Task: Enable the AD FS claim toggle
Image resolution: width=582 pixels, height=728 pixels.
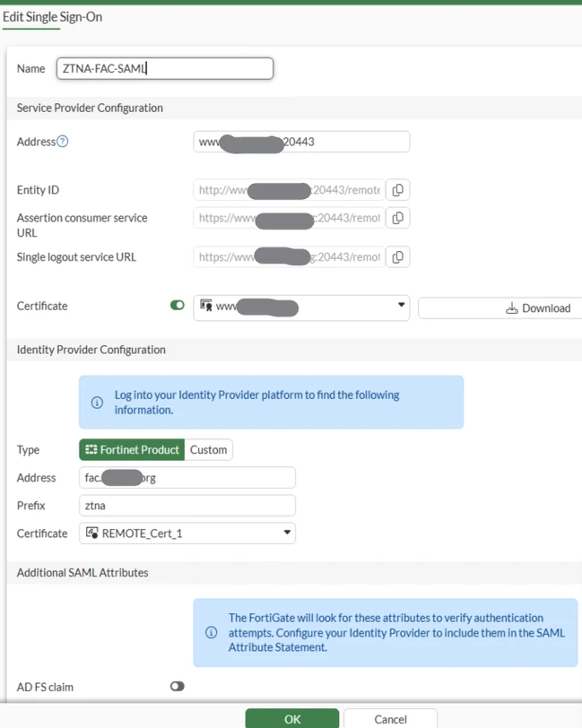Action: (177, 686)
